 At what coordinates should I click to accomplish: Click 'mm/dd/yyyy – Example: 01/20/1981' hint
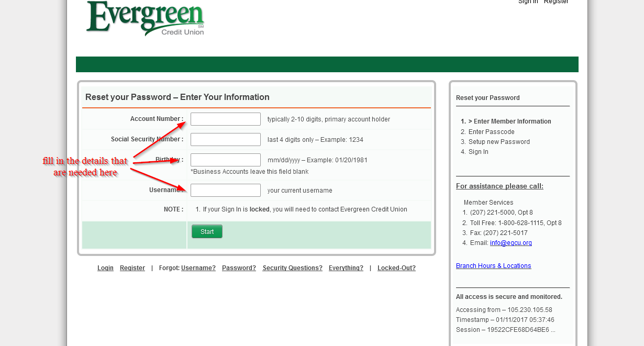317,160
